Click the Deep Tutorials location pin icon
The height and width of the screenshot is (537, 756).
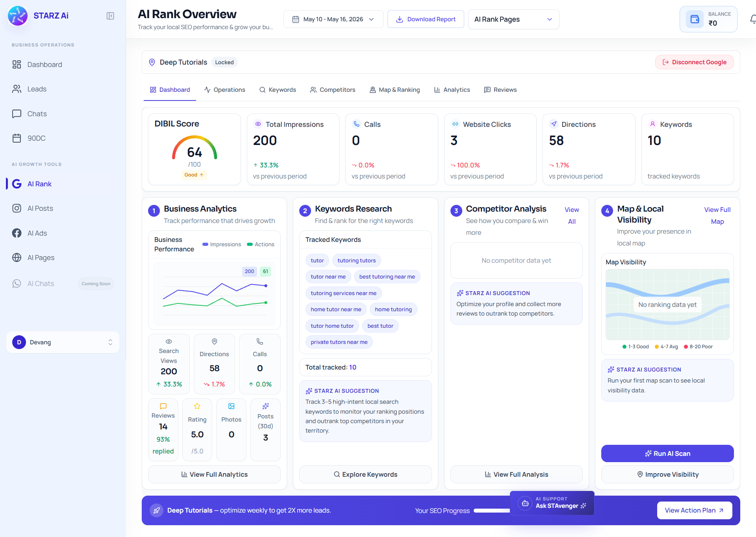[x=152, y=62]
